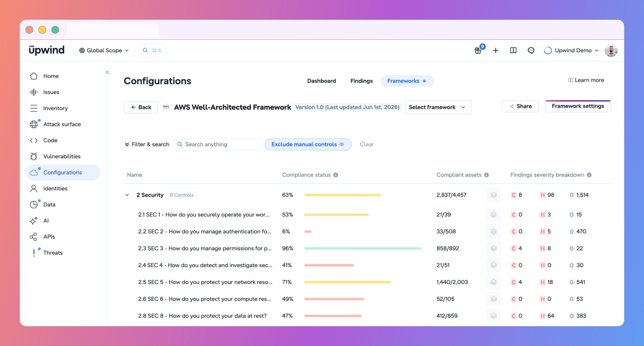This screenshot has width=644, height=346.
Task: Click the 1,440/2,003 compliant assets value
Action: pyautogui.click(x=452, y=282)
